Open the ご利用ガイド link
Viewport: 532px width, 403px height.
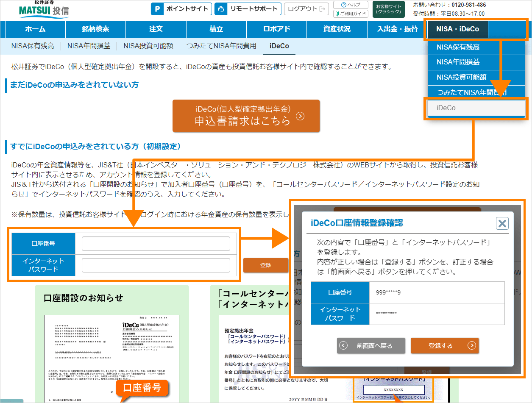coord(351,14)
